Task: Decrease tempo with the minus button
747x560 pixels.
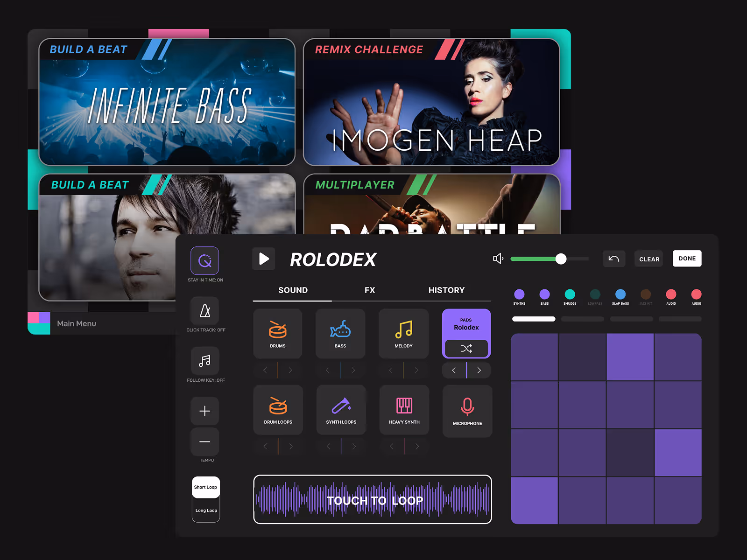Action: pyautogui.click(x=204, y=441)
